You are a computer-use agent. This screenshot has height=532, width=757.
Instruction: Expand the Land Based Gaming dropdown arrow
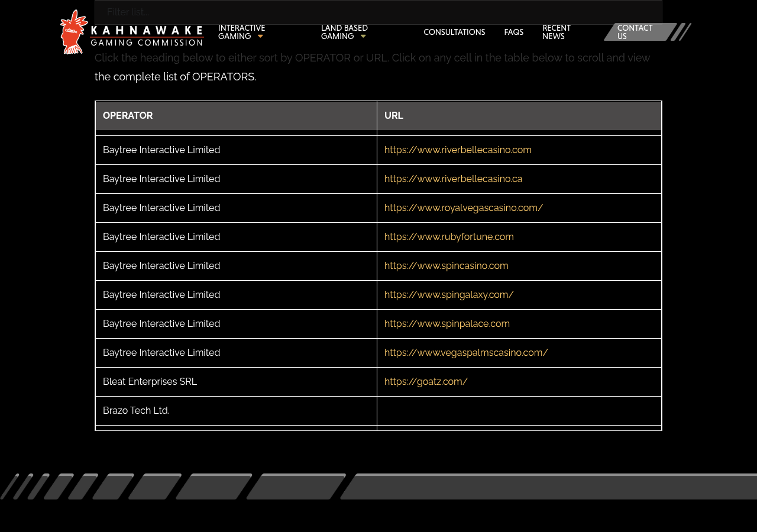(x=363, y=37)
